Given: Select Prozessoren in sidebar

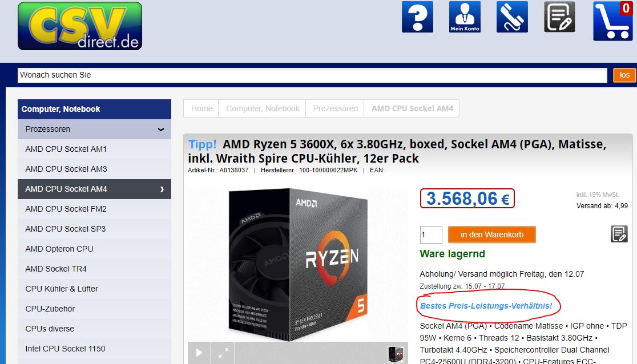Looking at the screenshot, I should point(94,129).
